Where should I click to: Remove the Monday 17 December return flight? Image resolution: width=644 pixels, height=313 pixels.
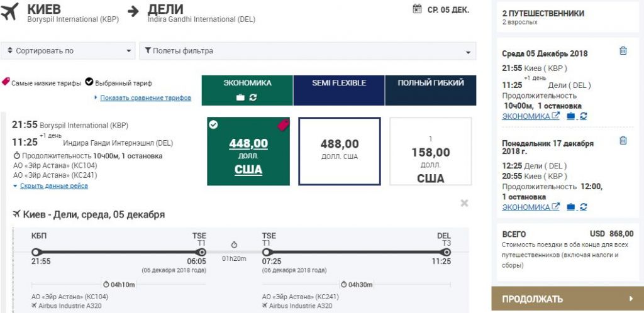pyautogui.click(x=623, y=141)
